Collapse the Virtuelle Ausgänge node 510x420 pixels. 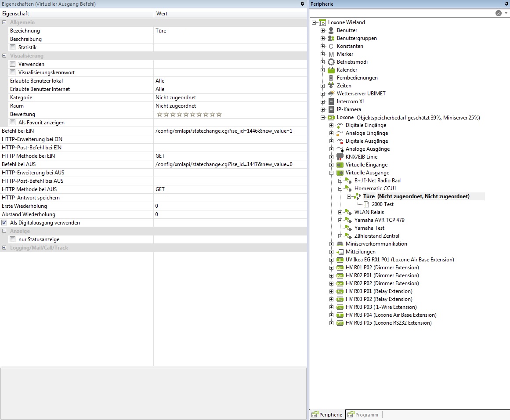tap(332, 173)
